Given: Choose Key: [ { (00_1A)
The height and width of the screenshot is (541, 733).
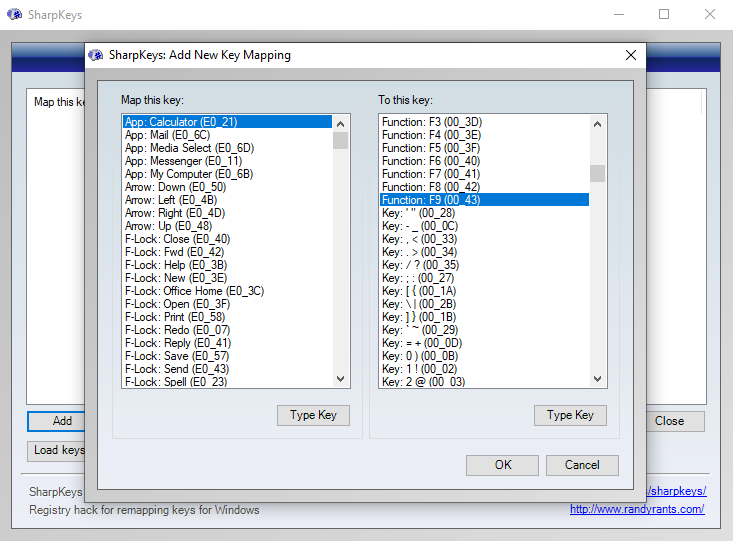Looking at the screenshot, I should pyautogui.click(x=484, y=291).
